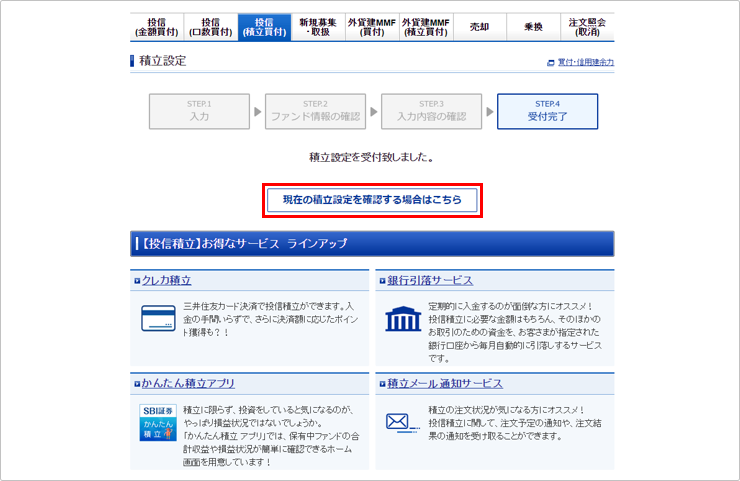Open the 外貨建MMF(買付) tab
This screenshot has height=481, width=740.
point(372,27)
